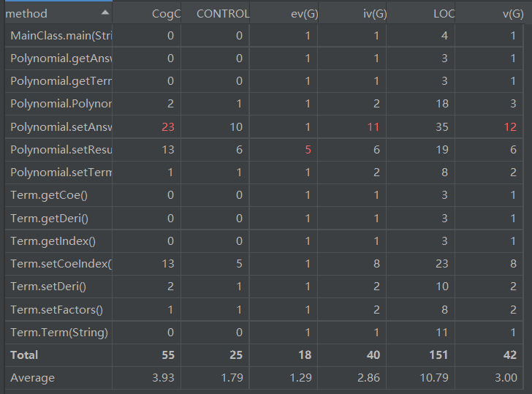This screenshot has width=532, height=394.
Task: Click the Average summary row
Action: tap(264, 378)
